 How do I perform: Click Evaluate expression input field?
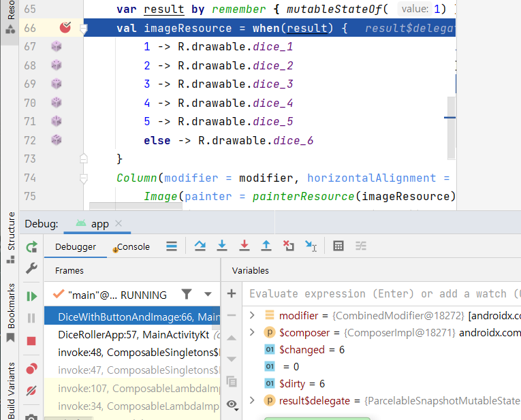pyautogui.click(x=382, y=294)
